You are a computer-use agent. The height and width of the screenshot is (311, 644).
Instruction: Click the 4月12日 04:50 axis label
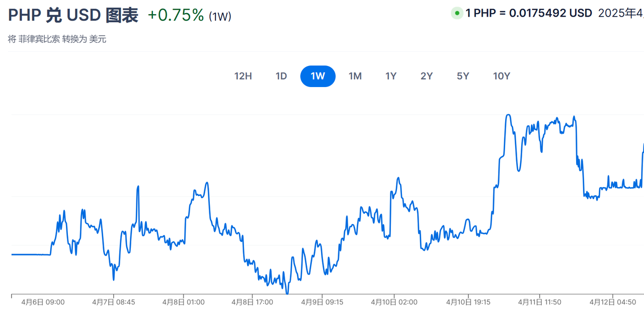613,302
